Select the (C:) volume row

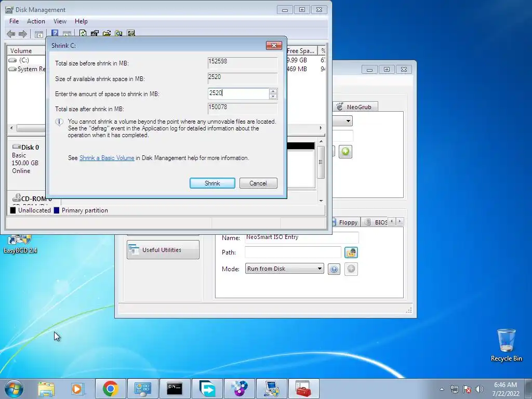click(x=26, y=60)
